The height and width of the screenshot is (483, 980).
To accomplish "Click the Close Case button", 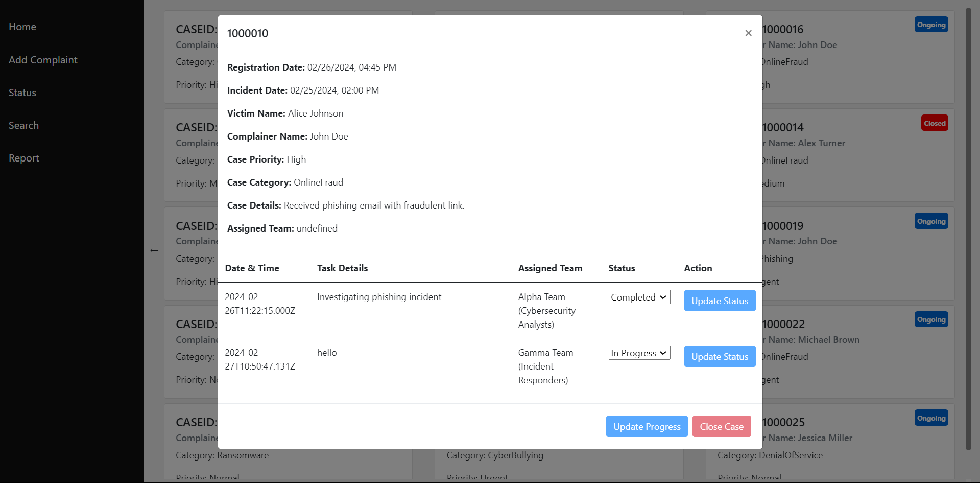I will 722,426.
